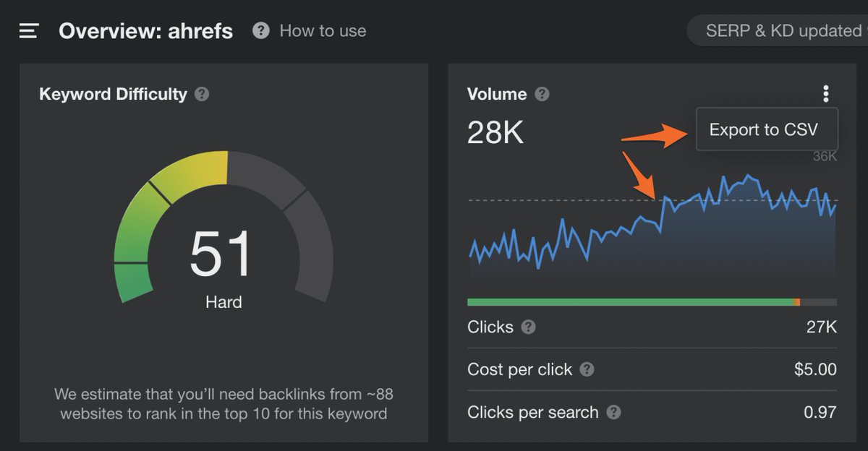
Task: Click the SERP & KD updated button
Action: 778,31
